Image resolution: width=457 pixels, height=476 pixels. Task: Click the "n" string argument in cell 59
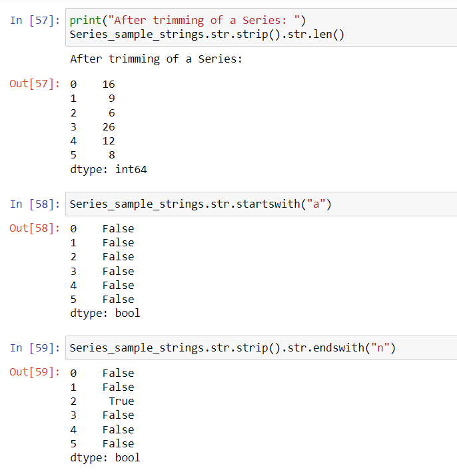[380, 348]
